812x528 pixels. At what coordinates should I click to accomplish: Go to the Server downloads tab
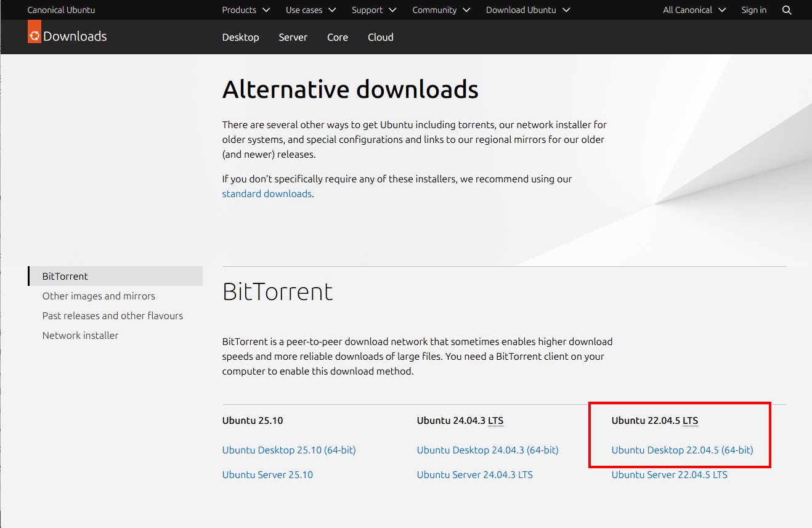(x=293, y=37)
